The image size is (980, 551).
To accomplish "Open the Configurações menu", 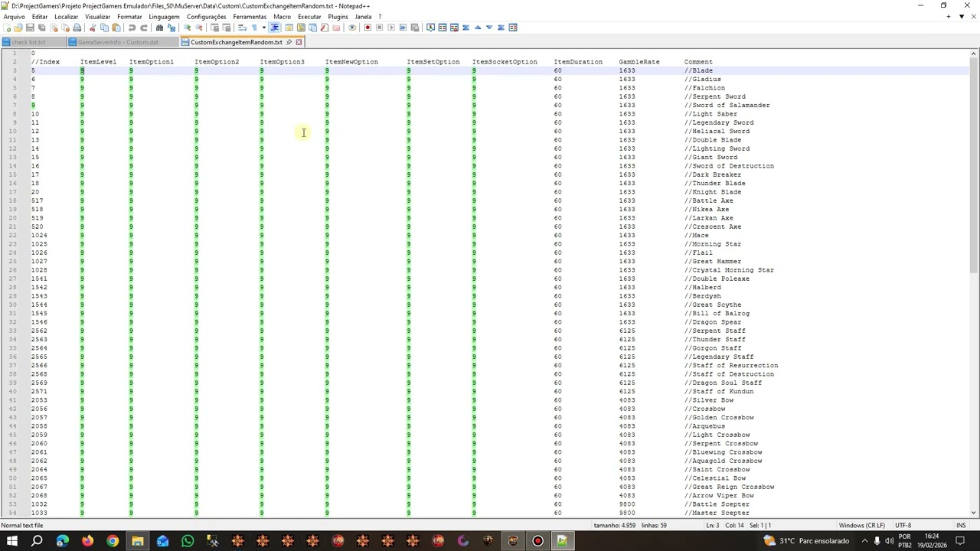I will point(206,16).
